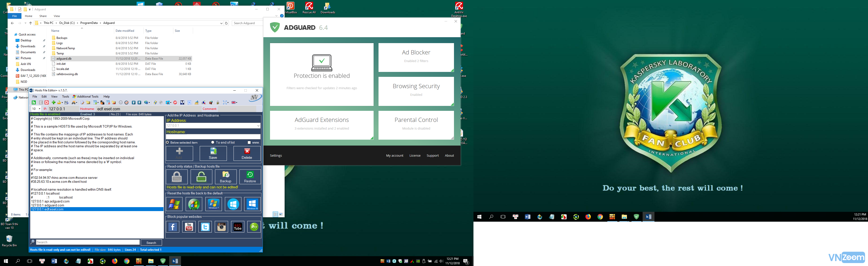Open AdGuard Settings link
This screenshot has height=266, width=868.
pyautogui.click(x=276, y=156)
